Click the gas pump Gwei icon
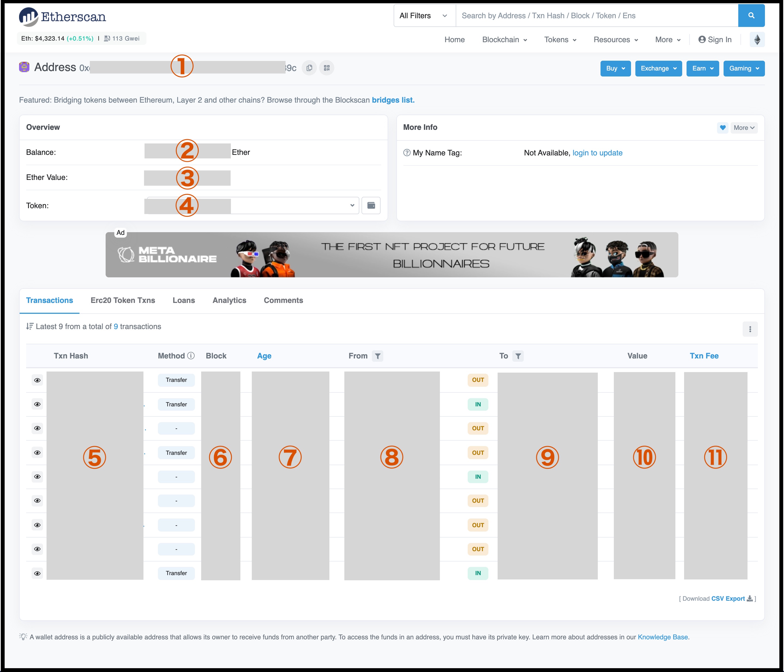 coord(107,38)
